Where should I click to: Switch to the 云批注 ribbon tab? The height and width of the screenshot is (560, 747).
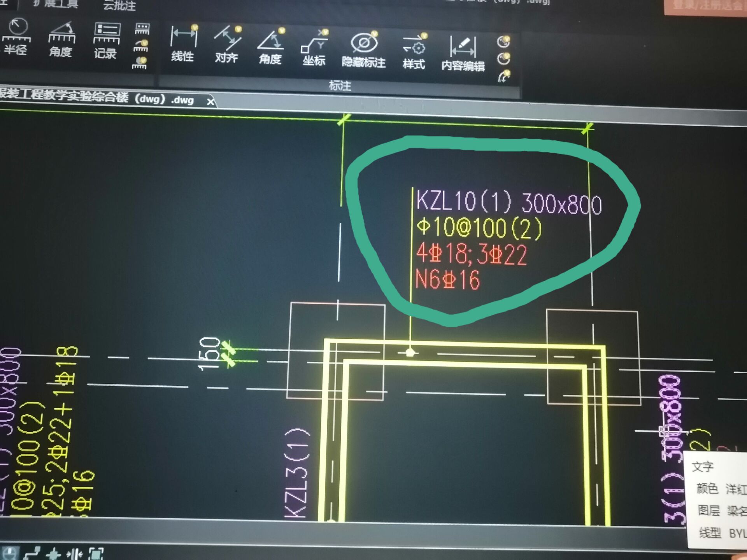coord(120,5)
